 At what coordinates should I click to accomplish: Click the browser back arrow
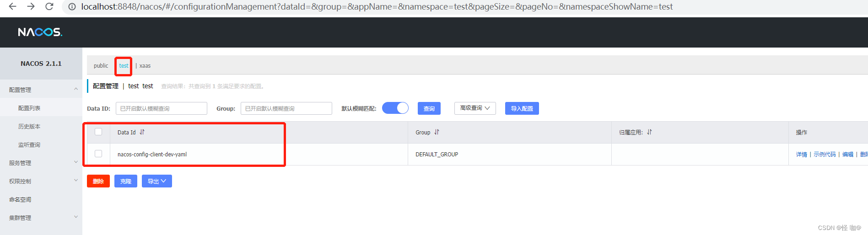click(x=12, y=6)
